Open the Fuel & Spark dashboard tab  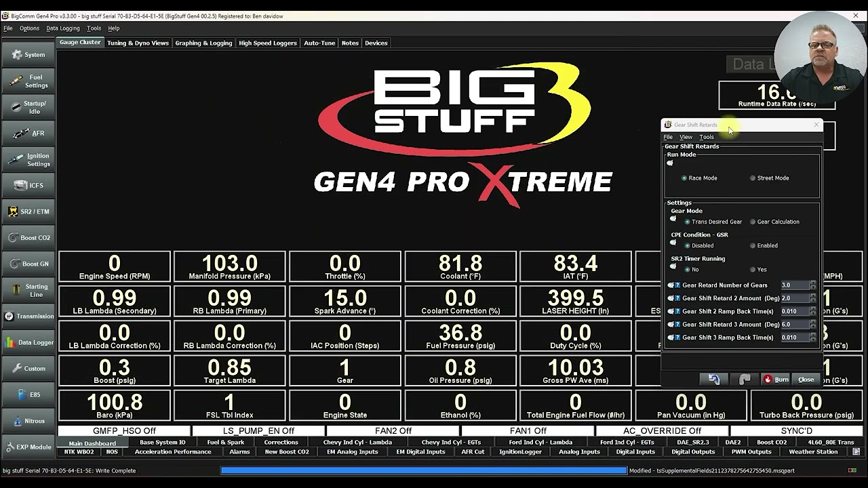(226, 443)
